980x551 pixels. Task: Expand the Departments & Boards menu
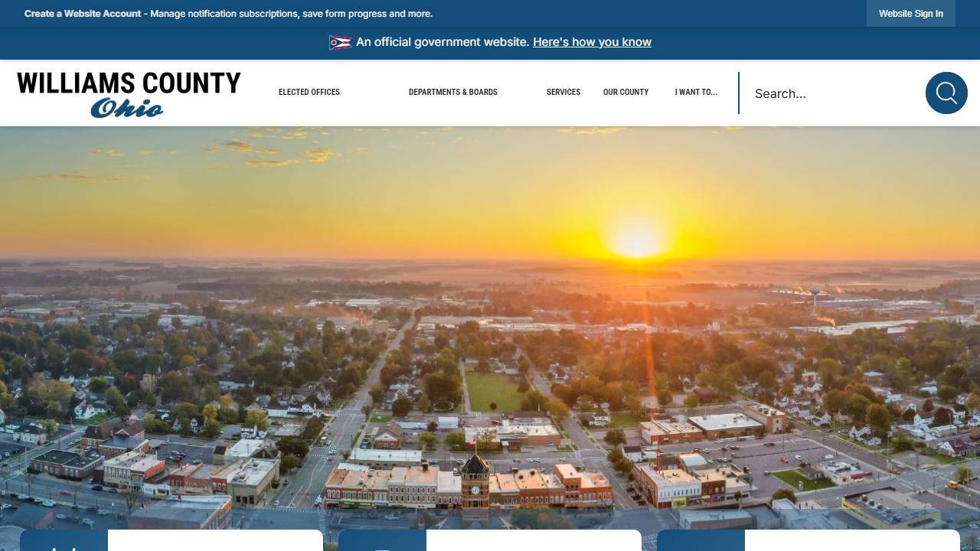point(452,92)
